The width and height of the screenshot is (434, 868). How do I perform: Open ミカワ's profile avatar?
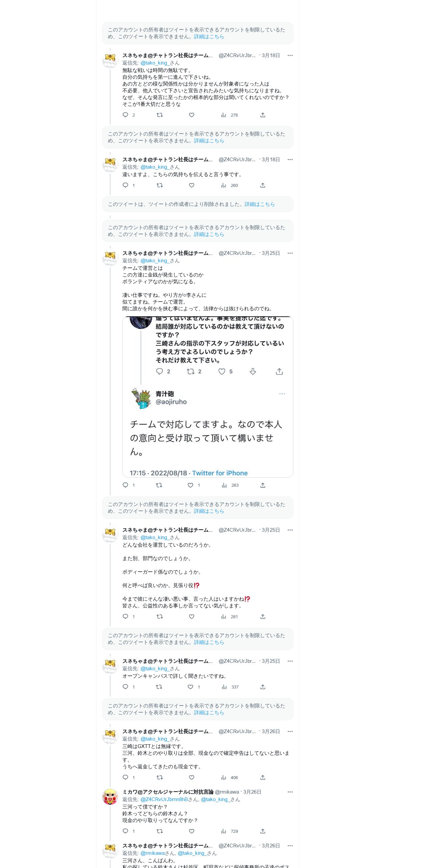110,797
